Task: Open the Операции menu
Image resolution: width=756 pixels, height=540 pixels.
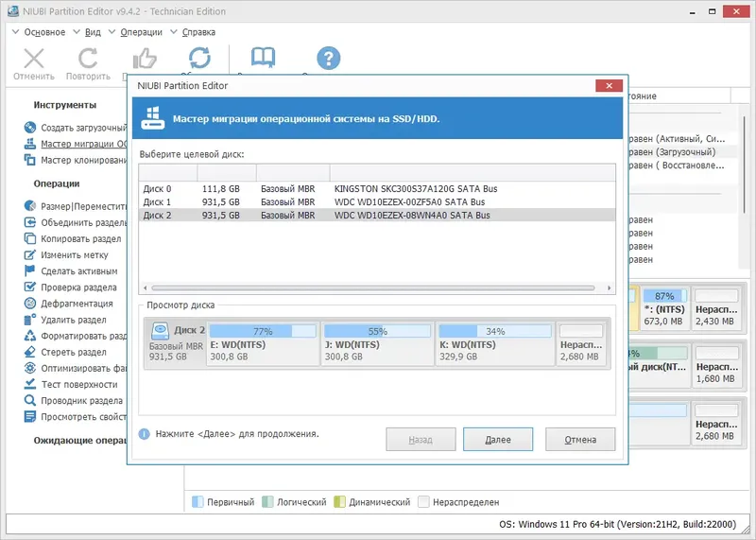Action: coord(141,32)
